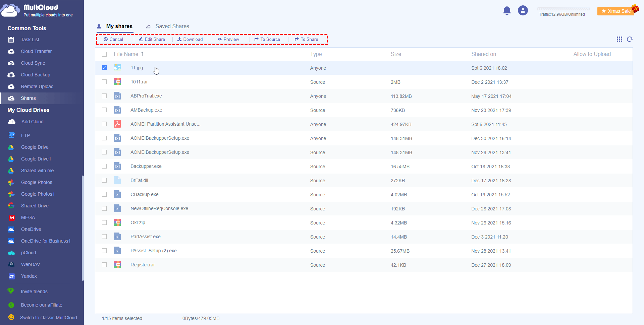Click Download in toolbar

190,39
